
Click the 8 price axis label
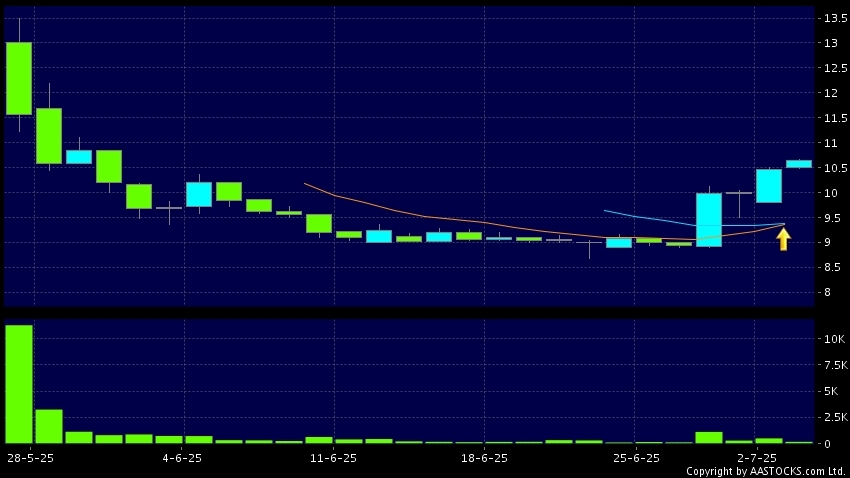[827, 292]
